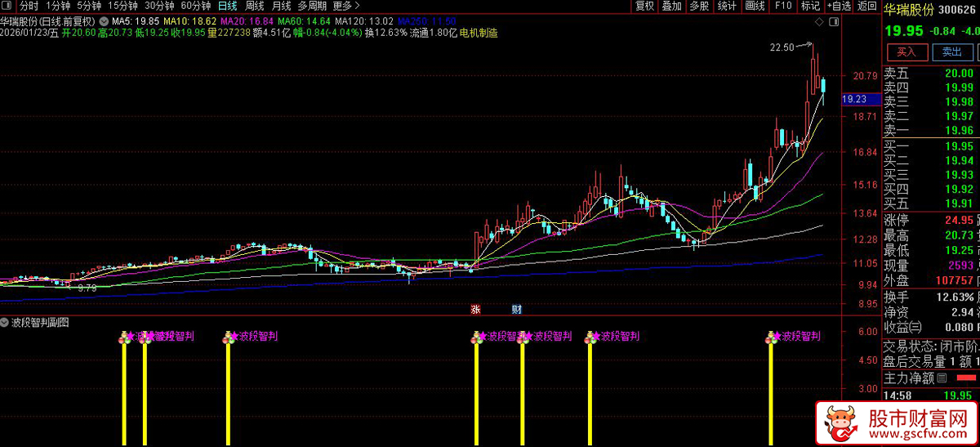
Task: Click the 卖出 sell button
Action: 951,51
